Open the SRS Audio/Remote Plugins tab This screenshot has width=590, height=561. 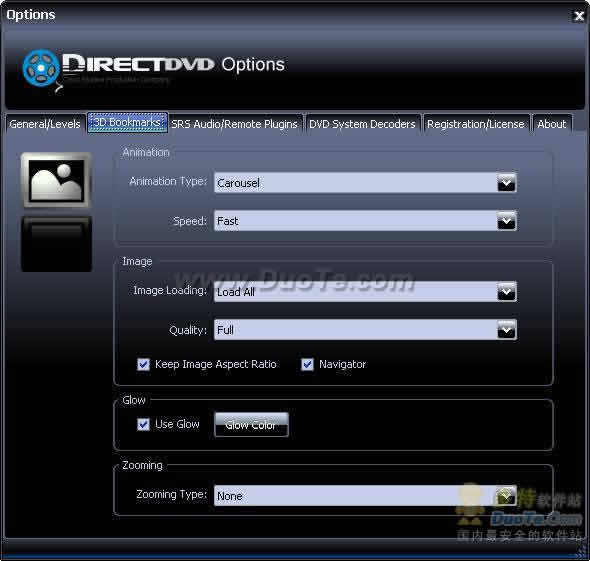pos(234,124)
